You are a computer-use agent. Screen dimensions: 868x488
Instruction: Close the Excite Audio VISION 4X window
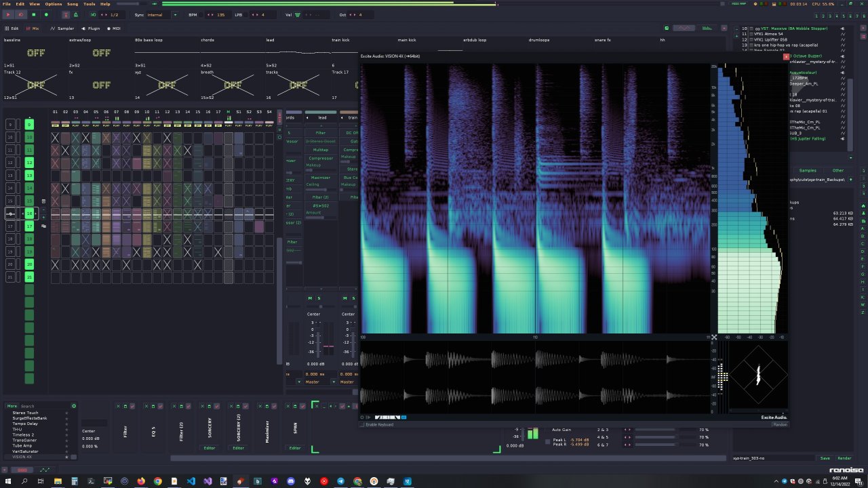[x=786, y=56]
